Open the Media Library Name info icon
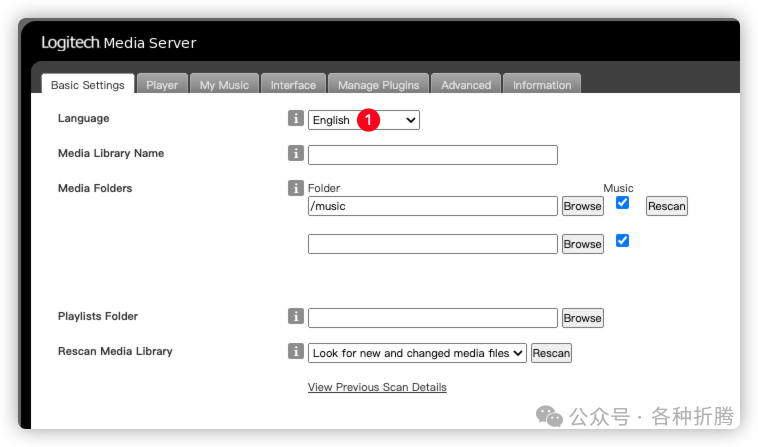 (295, 153)
